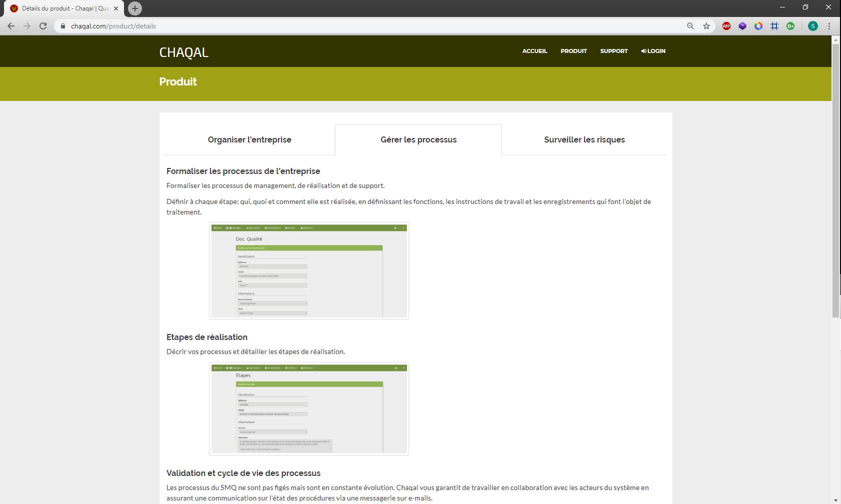Click the address bar URL field

point(350,26)
